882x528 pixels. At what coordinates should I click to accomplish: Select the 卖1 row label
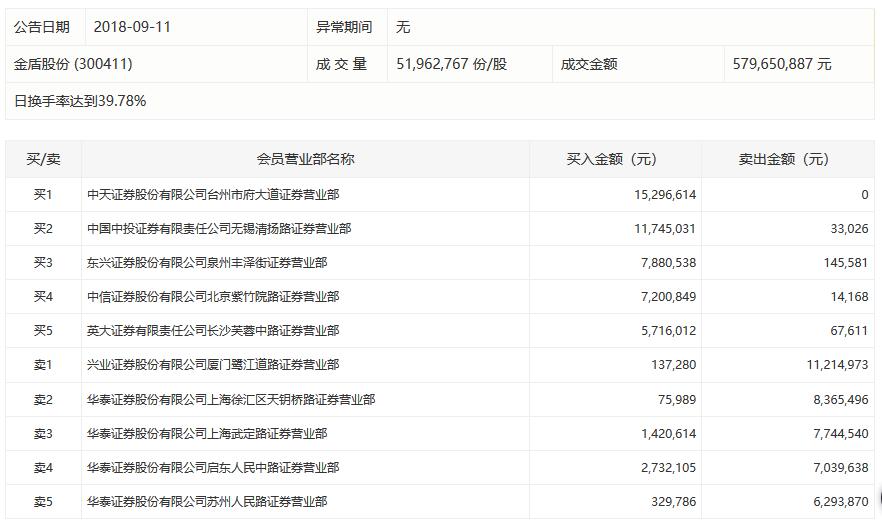pyautogui.click(x=43, y=365)
